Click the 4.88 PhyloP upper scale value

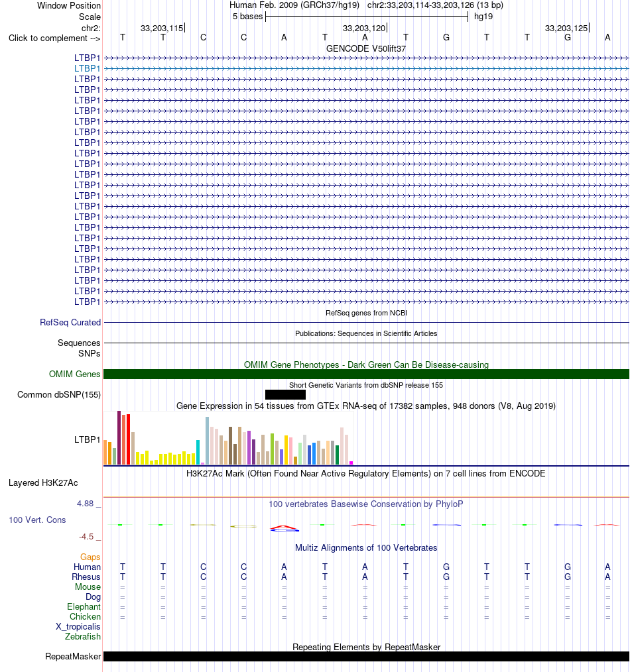pyautogui.click(x=85, y=504)
